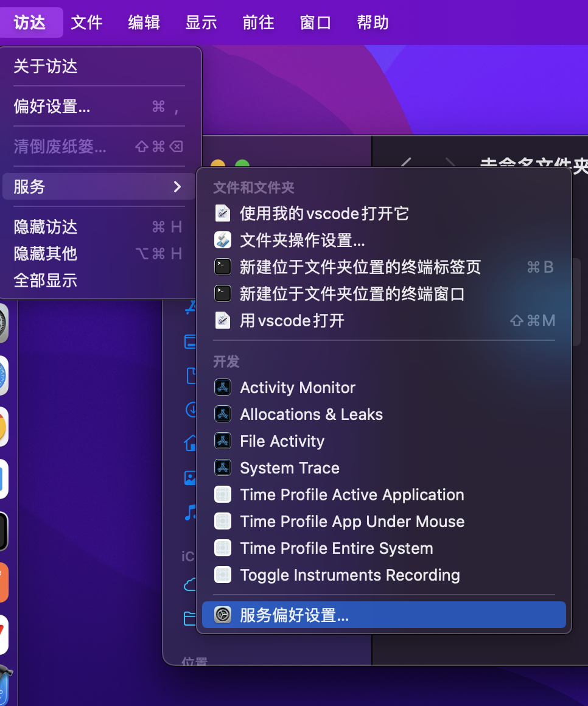
Task: Click the File Activity Instruments icon
Action: click(x=222, y=441)
